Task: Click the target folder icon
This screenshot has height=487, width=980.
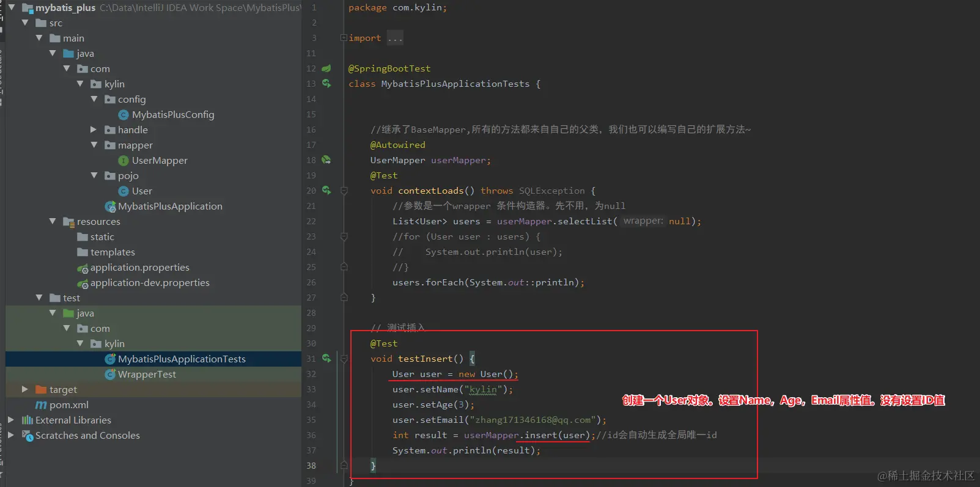Action: (41, 389)
